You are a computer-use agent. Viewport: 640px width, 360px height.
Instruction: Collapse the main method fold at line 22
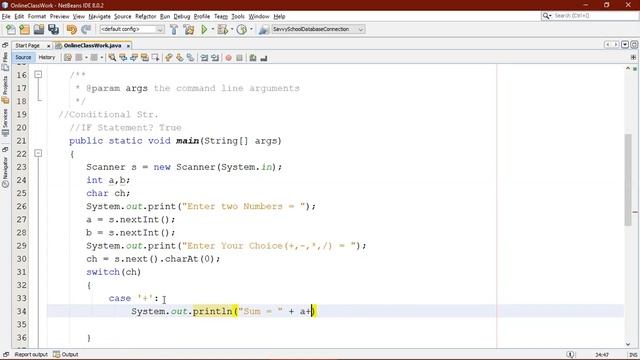(38, 153)
